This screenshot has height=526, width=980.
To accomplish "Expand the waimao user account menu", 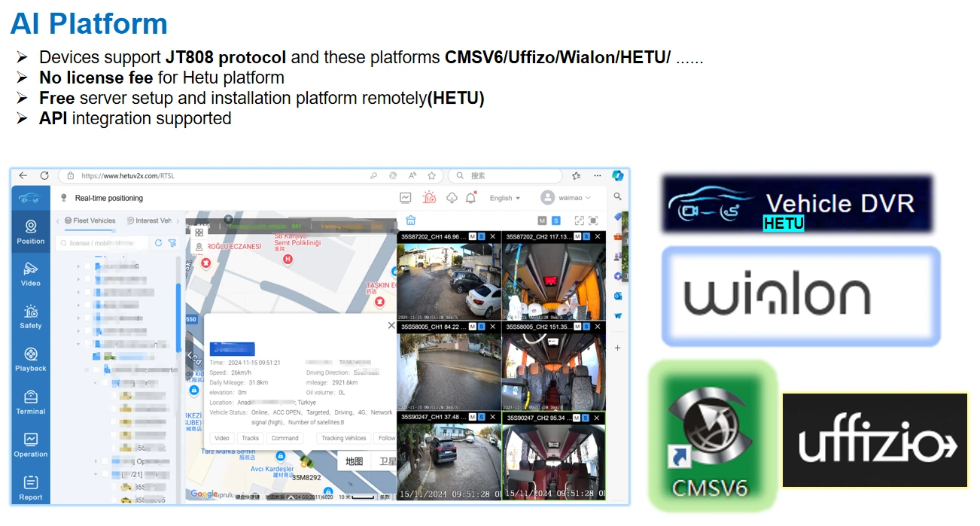I will [565, 198].
